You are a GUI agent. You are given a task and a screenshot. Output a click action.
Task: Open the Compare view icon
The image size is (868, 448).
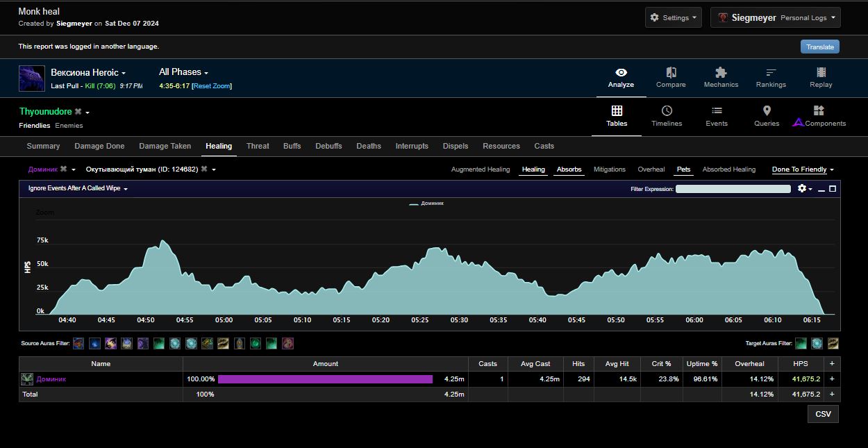click(x=671, y=73)
